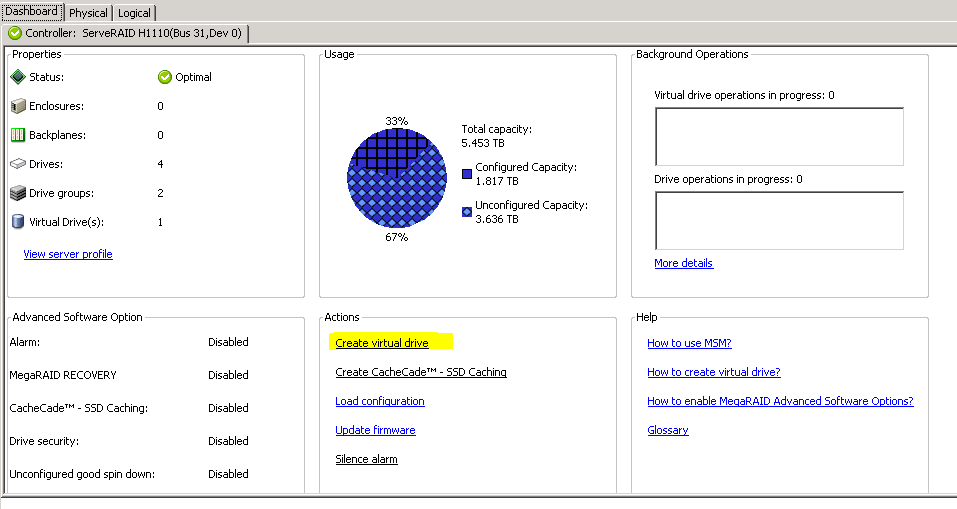Image resolution: width=957 pixels, height=509 pixels.
Task: Open More details for background operations
Action: pos(683,263)
